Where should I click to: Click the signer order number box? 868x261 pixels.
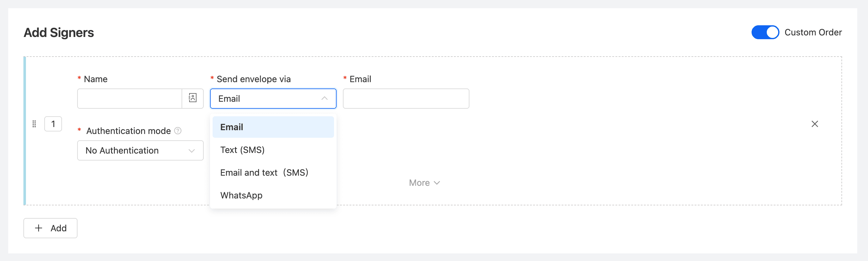[x=53, y=124]
